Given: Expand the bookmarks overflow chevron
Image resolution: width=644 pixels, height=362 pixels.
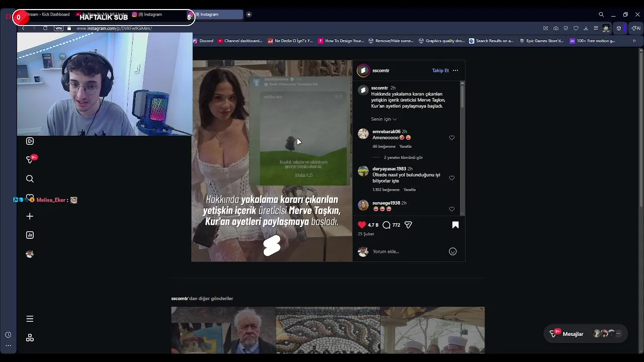Looking at the screenshot, I should click(634, 41).
